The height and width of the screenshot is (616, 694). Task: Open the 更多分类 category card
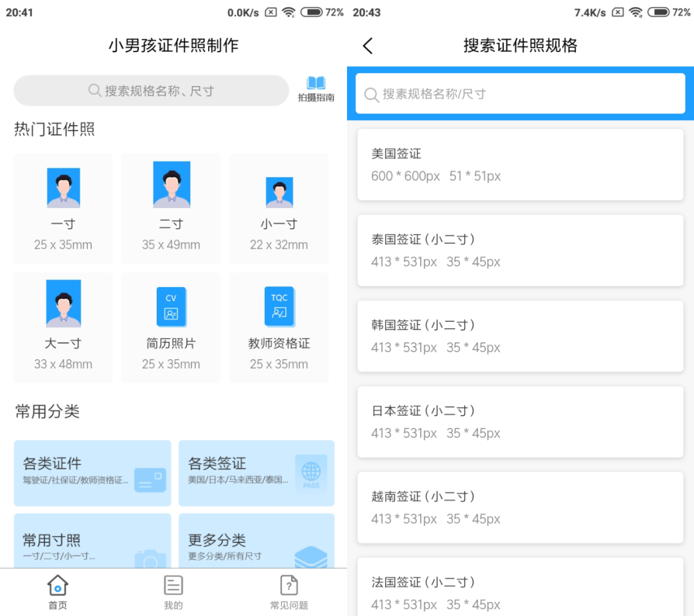point(256,541)
